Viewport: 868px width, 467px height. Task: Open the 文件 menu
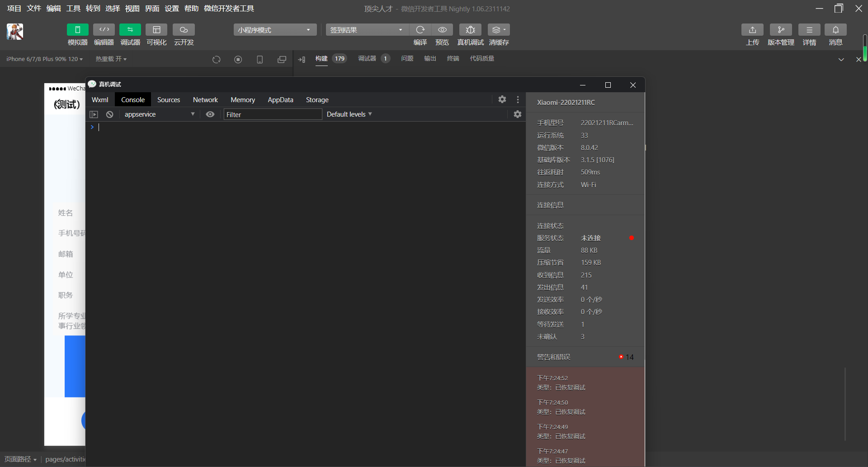pos(34,9)
